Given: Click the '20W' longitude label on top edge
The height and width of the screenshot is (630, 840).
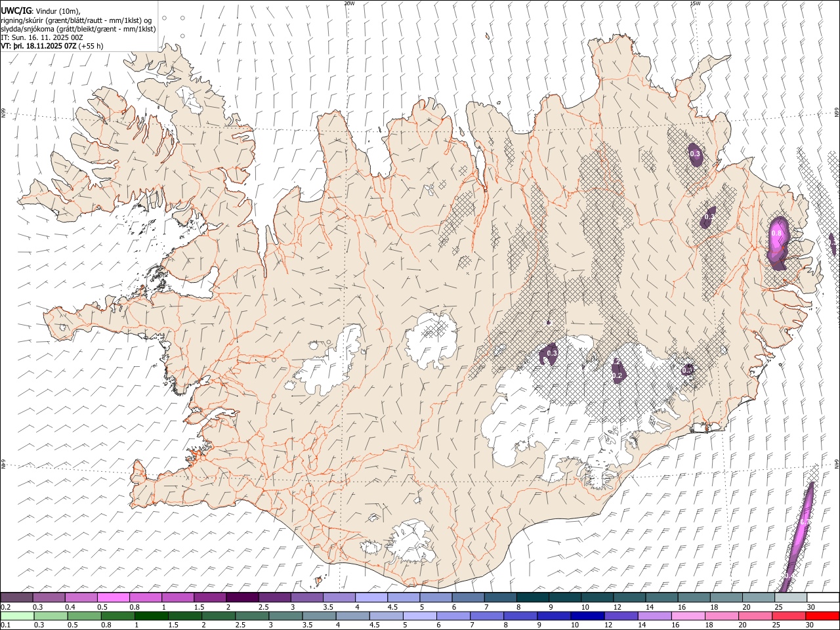Looking at the screenshot, I should [x=349, y=3].
